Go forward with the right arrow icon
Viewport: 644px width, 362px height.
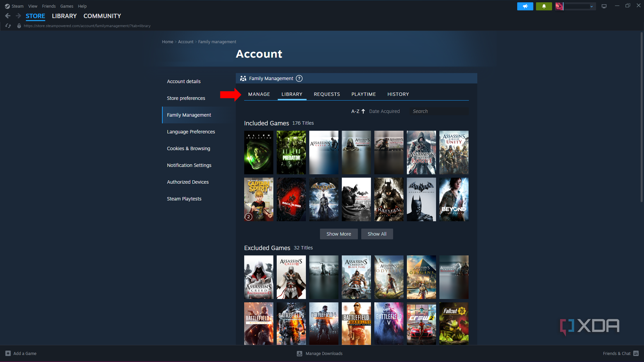pos(18,16)
